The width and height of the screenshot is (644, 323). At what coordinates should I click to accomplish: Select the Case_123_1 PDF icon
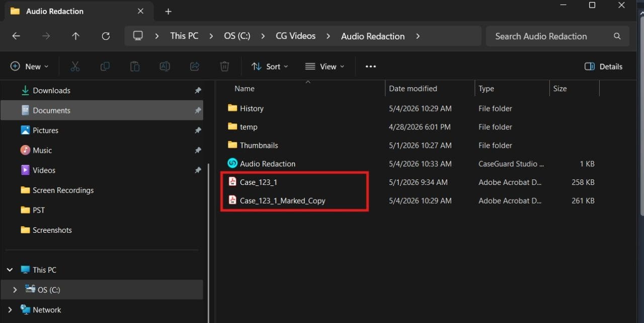point(232,182)
